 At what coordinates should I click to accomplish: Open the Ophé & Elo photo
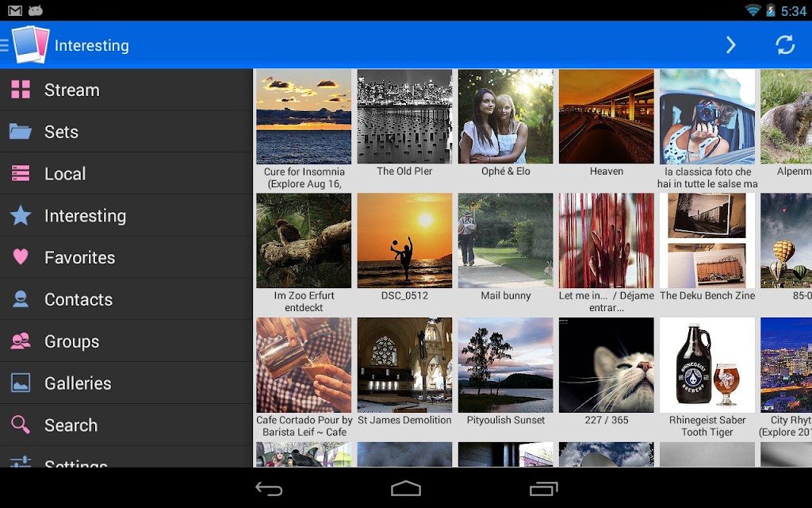pos(505,117)
